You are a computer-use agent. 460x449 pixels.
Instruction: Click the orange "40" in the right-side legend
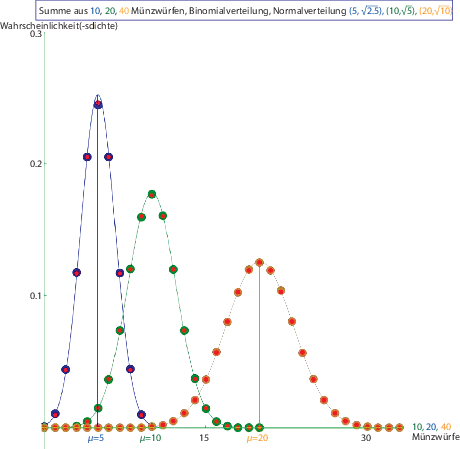tap(446, 427)
